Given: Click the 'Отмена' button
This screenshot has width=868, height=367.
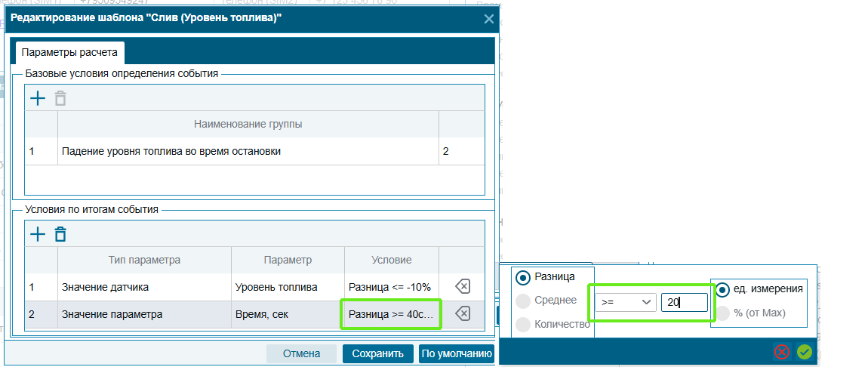Looking at the screenshot, I should pyautogui.click(x=302, y=353).
